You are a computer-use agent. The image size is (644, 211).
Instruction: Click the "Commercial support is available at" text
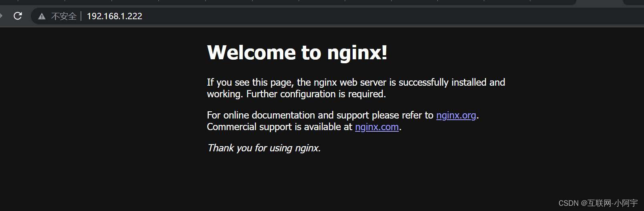(280, 127)
